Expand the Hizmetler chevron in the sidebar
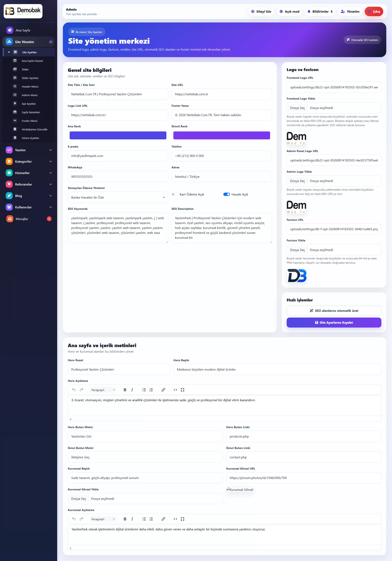 [x=51, y=173]
